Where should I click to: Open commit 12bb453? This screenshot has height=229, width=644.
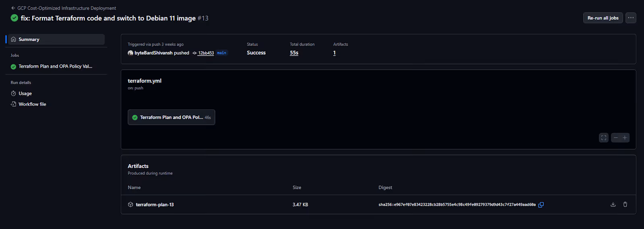click(206, 53)
